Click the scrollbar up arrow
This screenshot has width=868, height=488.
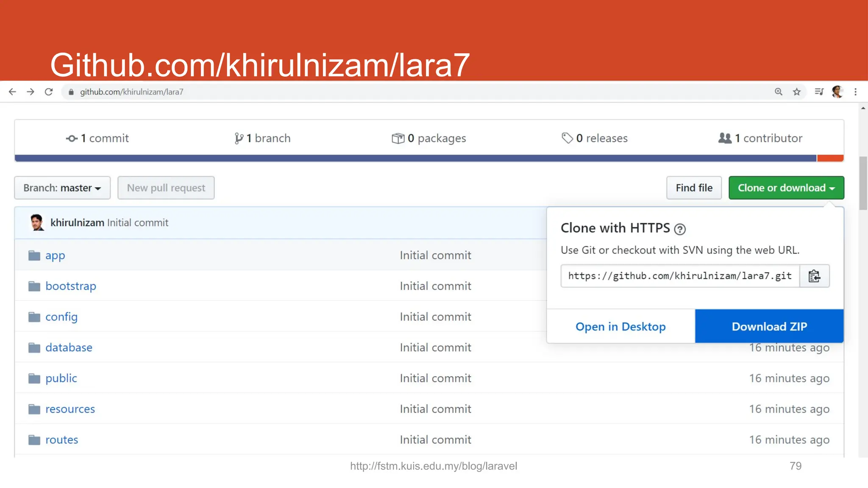863,108
